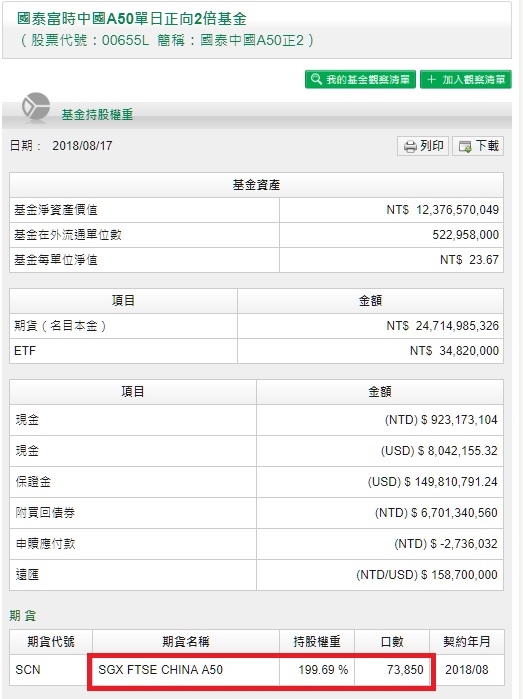Click the 基金資產 table header
This screenshot has height=699, width=523.
[256, 185]
